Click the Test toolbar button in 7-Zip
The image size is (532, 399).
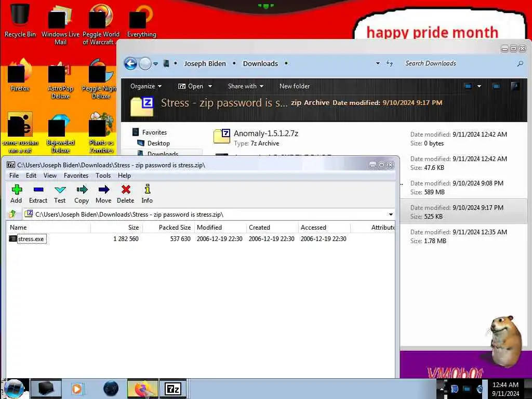click(x=60, y=194)
